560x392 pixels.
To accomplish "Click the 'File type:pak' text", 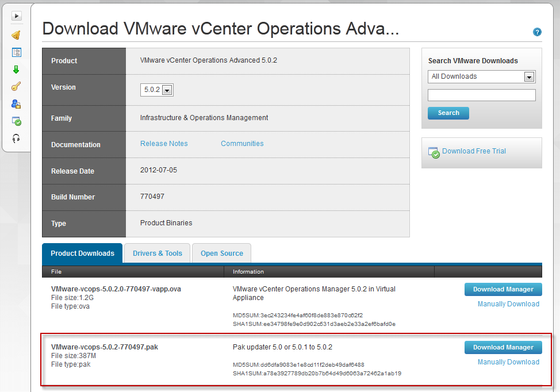I will pyautogui.click(x=71, y=364).
